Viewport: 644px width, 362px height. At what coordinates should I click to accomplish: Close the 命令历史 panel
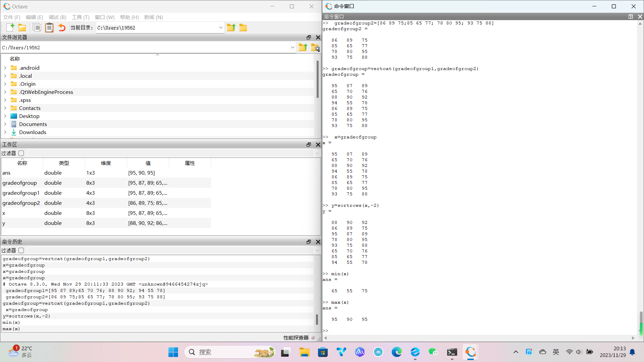pyautogui.click(x=318, y=242)
